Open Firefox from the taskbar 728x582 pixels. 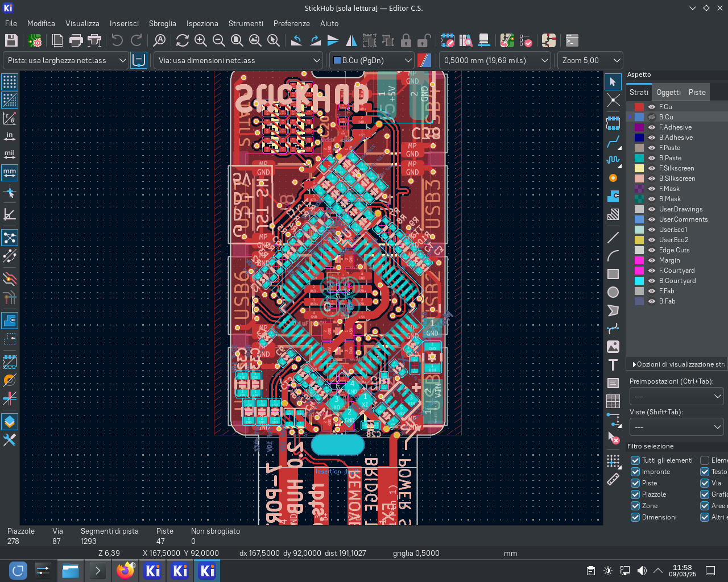coord(125,571)
